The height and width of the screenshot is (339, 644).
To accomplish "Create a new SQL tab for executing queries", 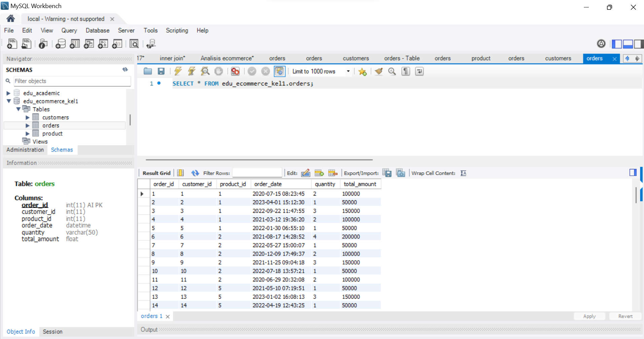I will 12,44.
